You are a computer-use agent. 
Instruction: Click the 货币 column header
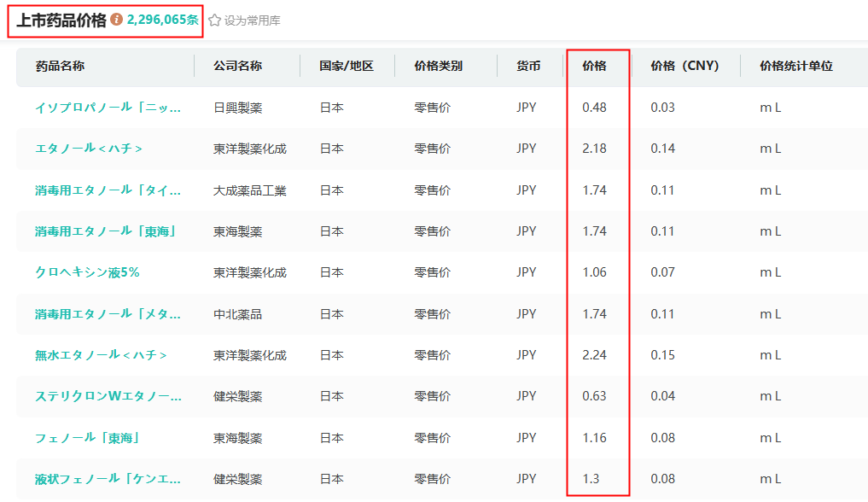point(528,66)
